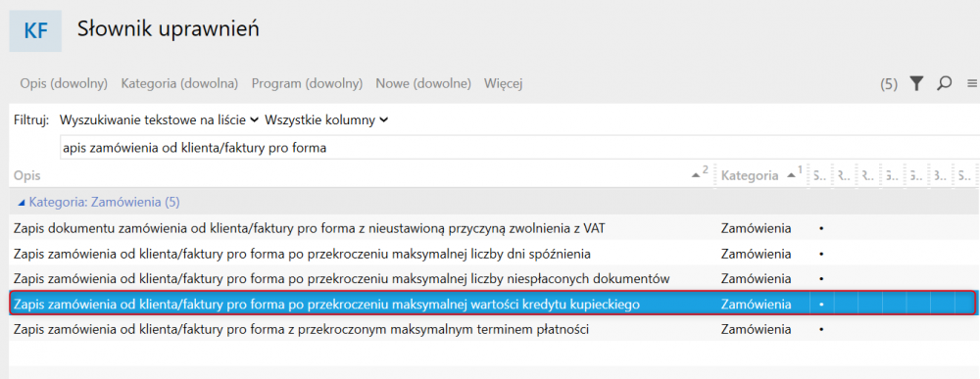Select row about niespłaconych dokumentów
Screen dimensions: 980x379
pyautogui.click(x=494, y=278)
